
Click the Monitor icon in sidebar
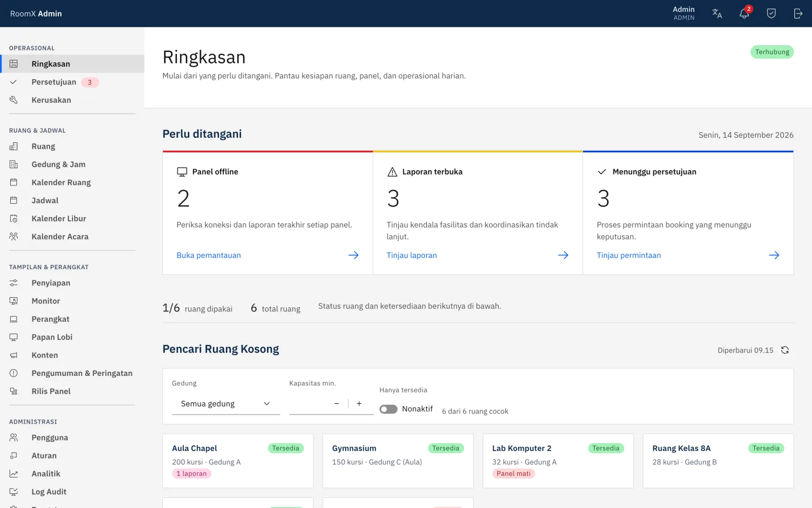point(14,301)
